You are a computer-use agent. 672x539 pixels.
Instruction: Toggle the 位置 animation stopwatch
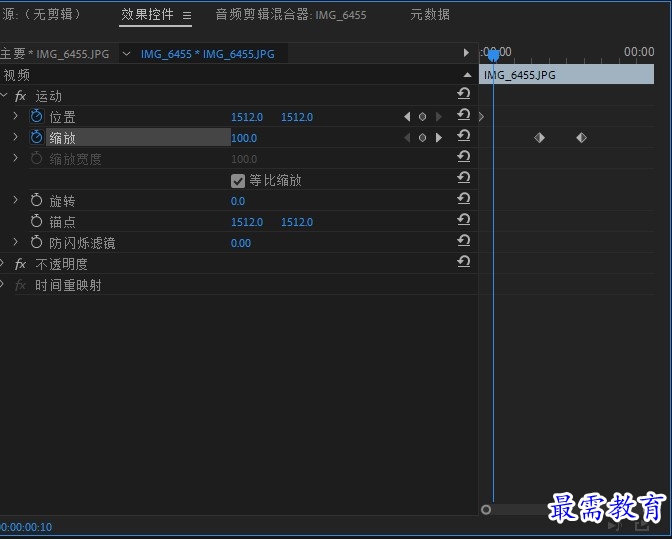[x=36, y=116]
